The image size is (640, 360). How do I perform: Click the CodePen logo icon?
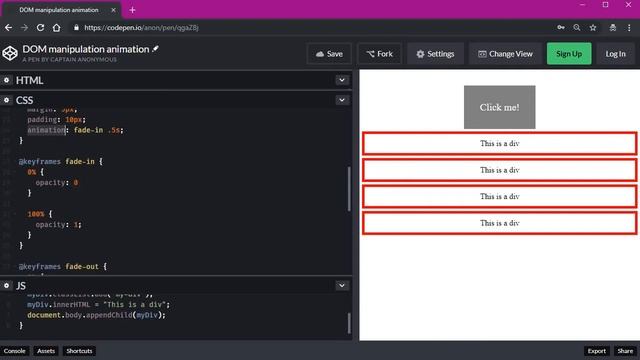pos(10,53)
